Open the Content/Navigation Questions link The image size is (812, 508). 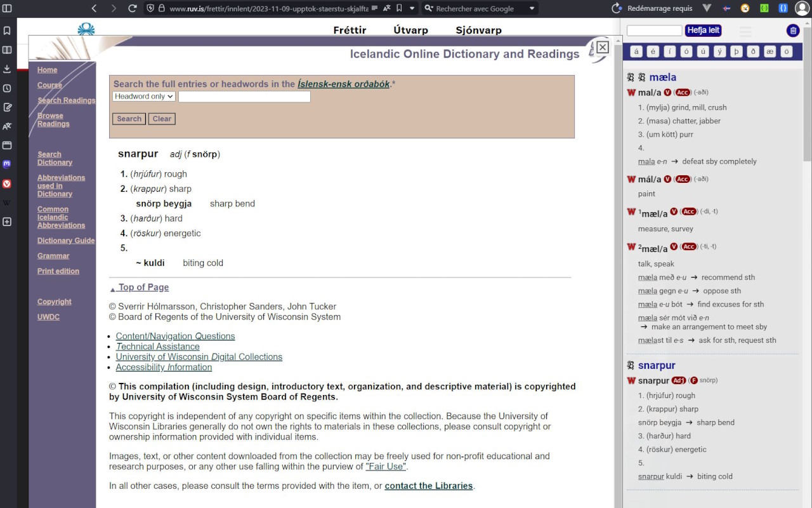pyautogui.click(x=175, y=336)
